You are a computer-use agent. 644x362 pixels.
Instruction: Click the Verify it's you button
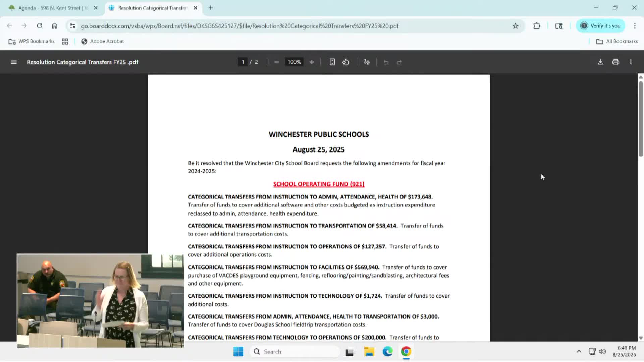pyautogui.click(x=600, y=26)
